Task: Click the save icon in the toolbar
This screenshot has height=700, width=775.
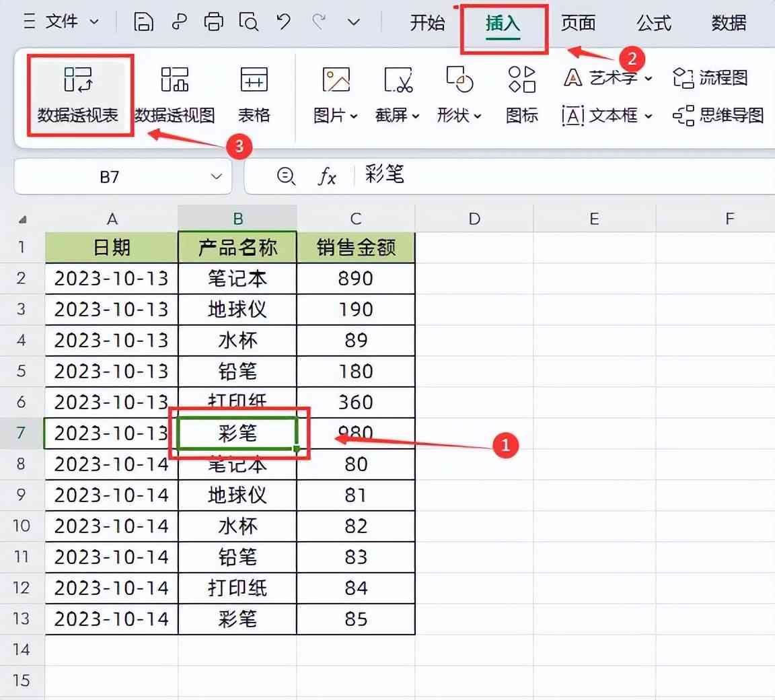Action: [143, 22]
